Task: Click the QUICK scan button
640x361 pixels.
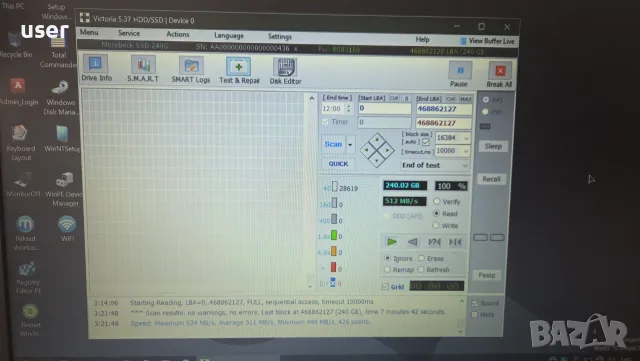Action: pyautogui.click(x=338, y=163)
